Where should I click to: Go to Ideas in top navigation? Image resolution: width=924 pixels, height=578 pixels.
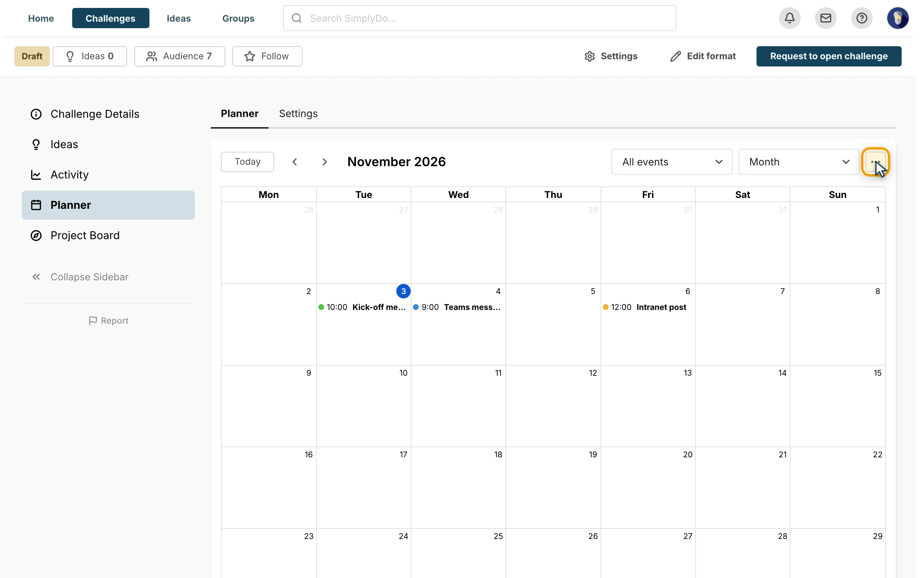coord(179,18)
